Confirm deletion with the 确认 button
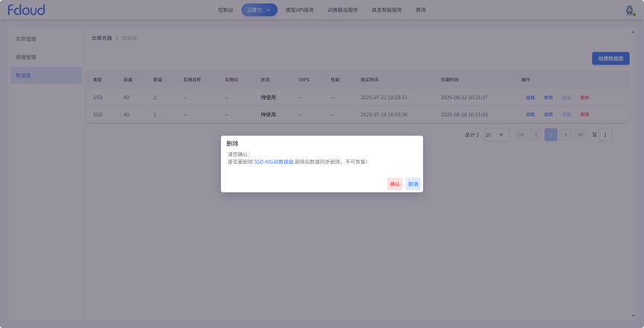 [x=395, y=183]
